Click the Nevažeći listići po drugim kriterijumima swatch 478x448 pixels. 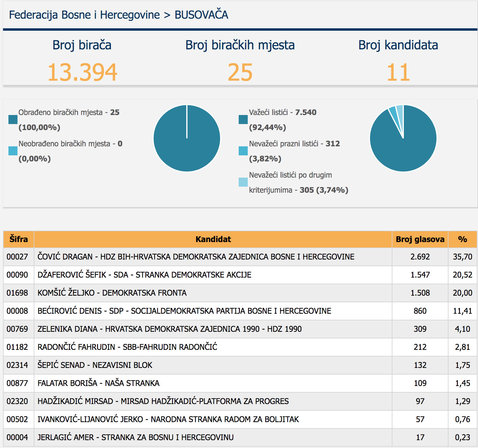coord(243,182)
